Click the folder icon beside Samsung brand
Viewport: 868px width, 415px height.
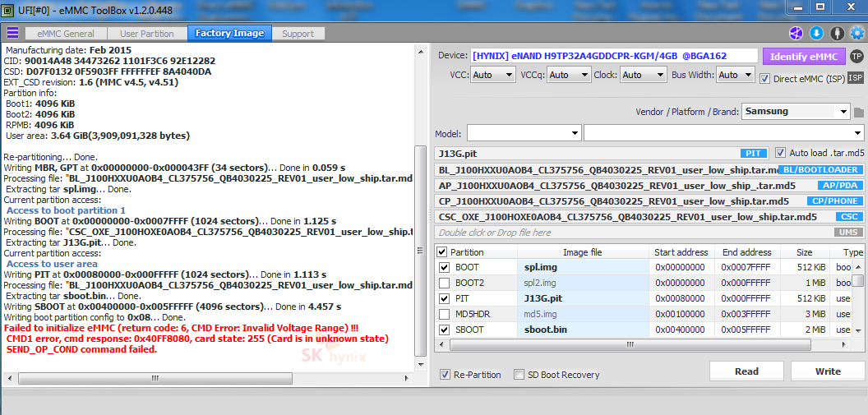click(859, 112)
